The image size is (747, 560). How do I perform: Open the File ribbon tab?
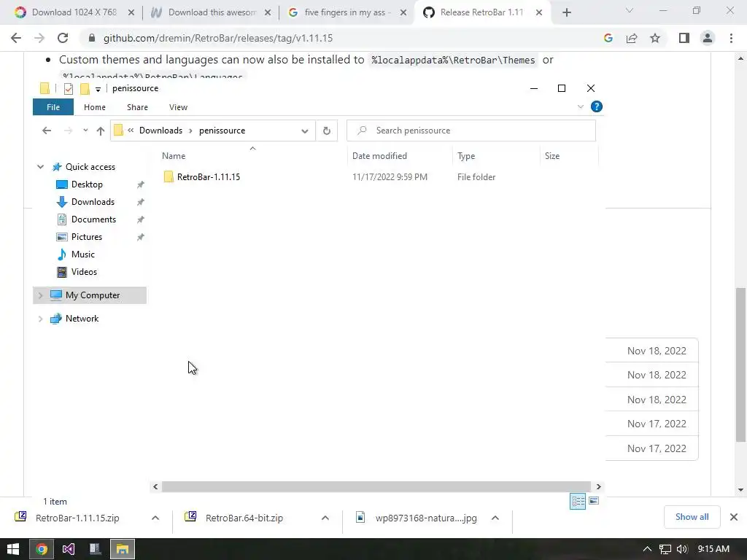tap(53, 107)
